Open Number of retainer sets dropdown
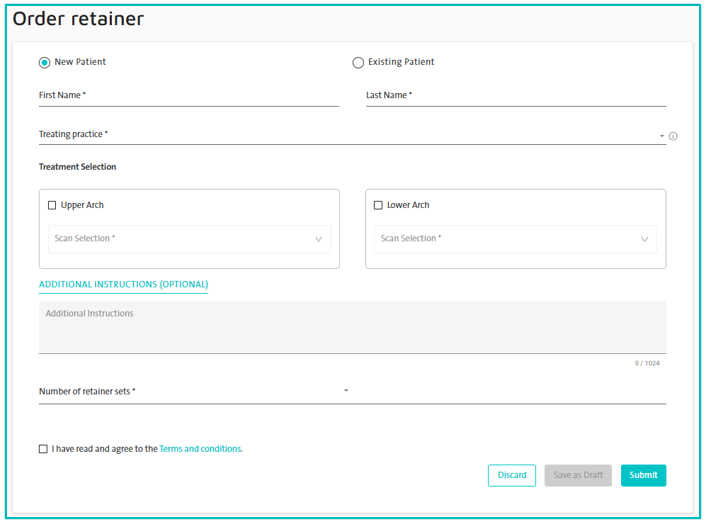Screen dimensions: 706x521 click(346, 391)
